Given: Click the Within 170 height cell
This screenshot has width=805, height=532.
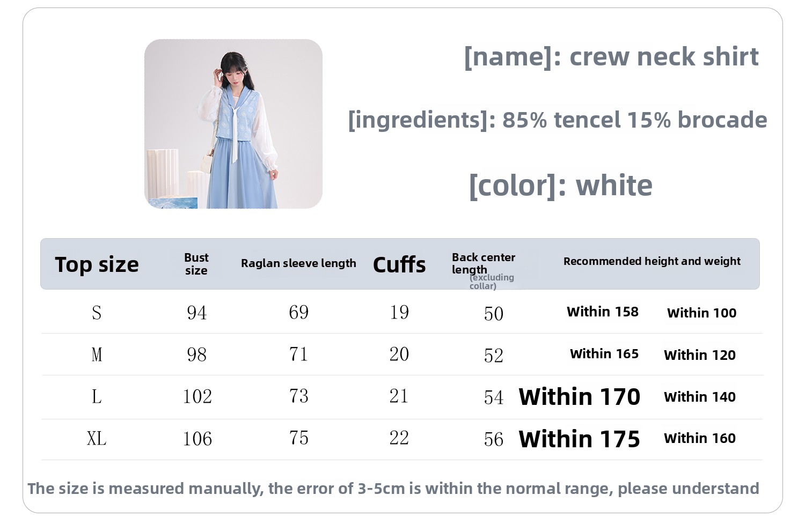Looking at the screenshot, I should pyautogui.click(x=580, y=397).
